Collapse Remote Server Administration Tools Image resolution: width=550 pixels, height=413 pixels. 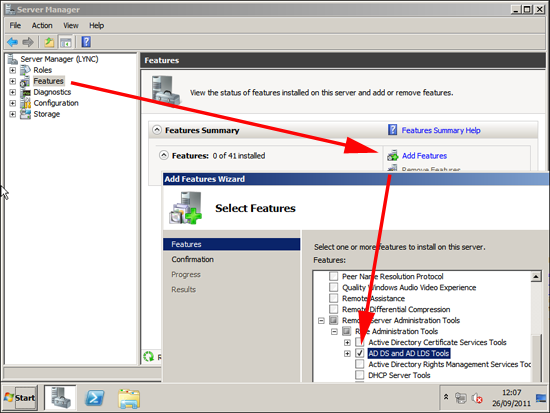pyautogui.click(x=321, y=320)
